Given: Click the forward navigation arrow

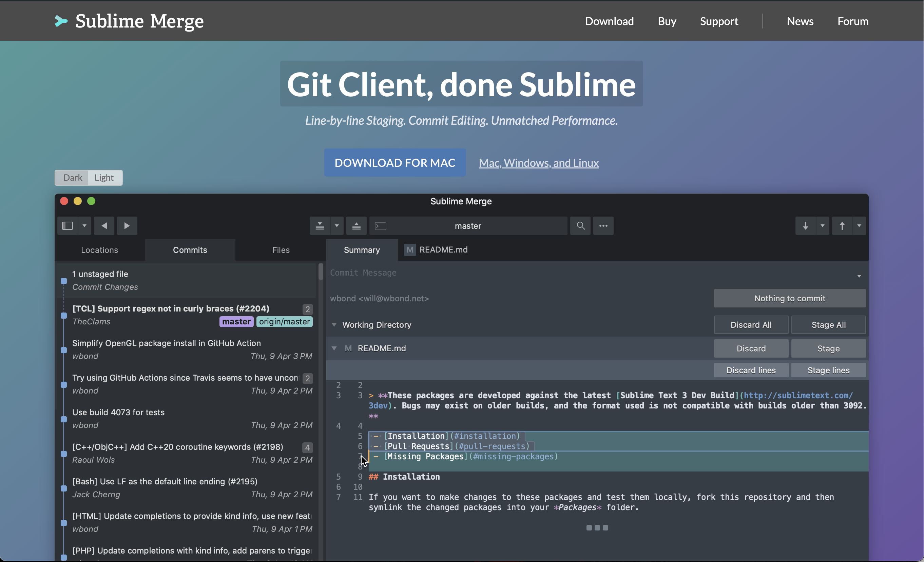Looking at the screenshot, I should (x=127, y=225).
